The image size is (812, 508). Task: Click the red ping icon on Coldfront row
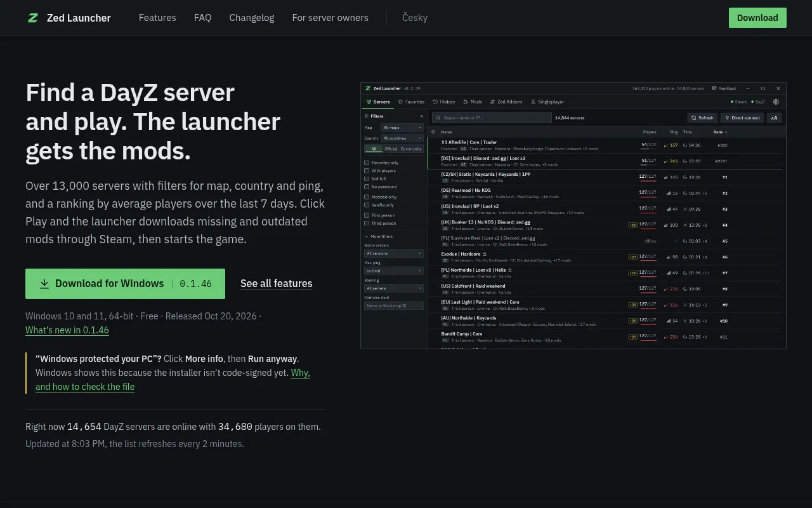(665, 289)
